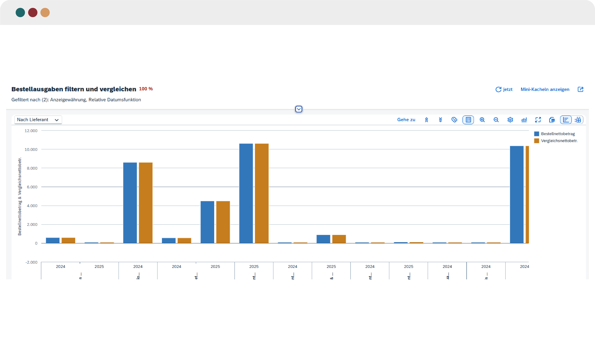Click the Bestellnettobetrag legend entry
This screenshot has width=595, height=364.
pos(554,134)
